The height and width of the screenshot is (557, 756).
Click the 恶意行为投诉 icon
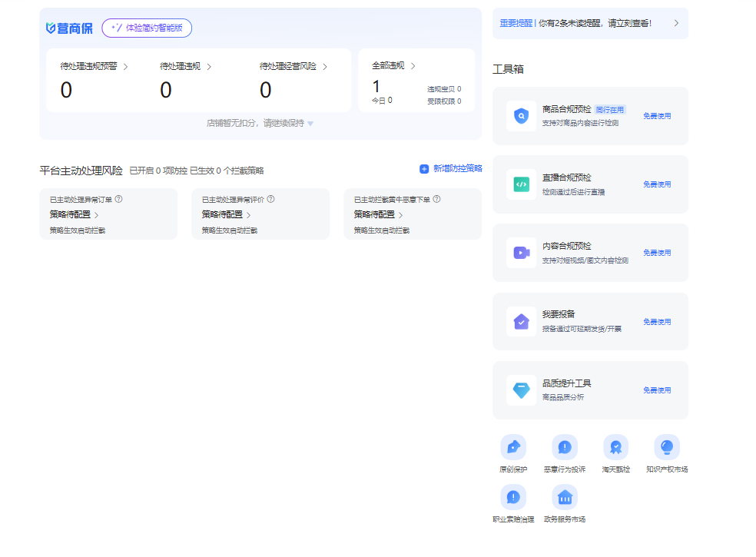(565, 447)
